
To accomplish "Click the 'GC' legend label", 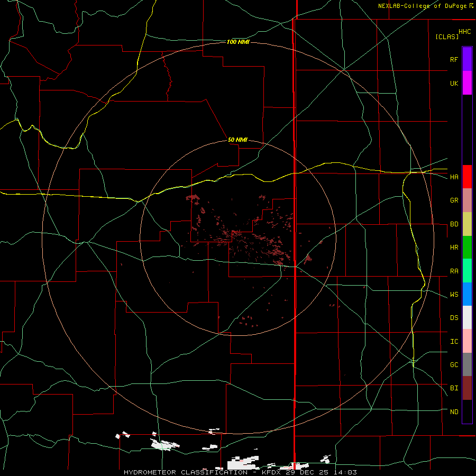I will (454, 365).
